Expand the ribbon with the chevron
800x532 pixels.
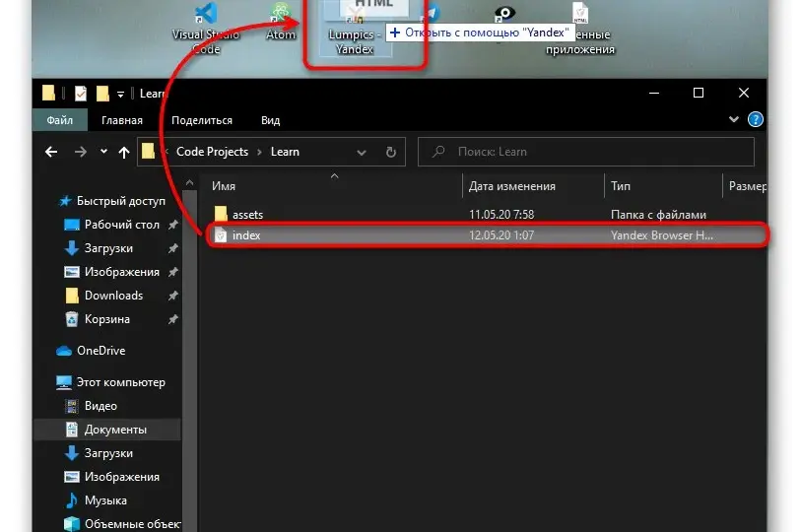click(734, 119)
